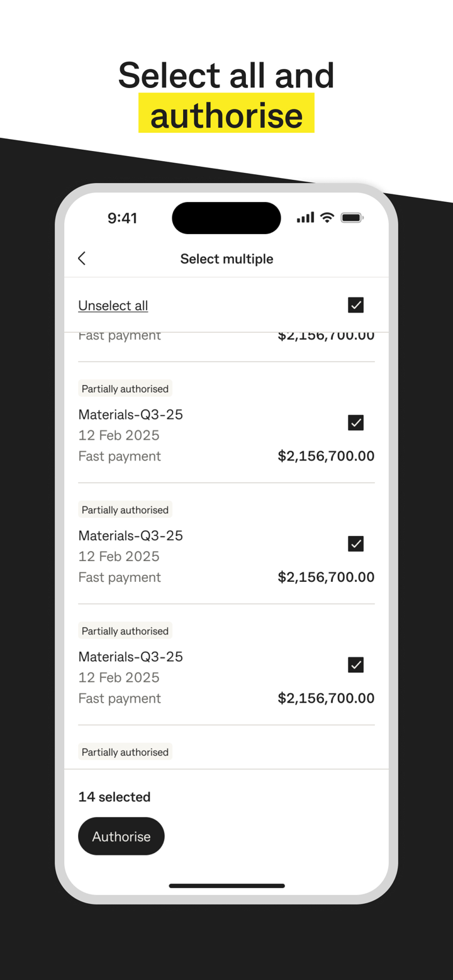Tap the home indicator bar below Authorise
The width and height of the screenshot is (453, 980).
click(x=226, y=886)
